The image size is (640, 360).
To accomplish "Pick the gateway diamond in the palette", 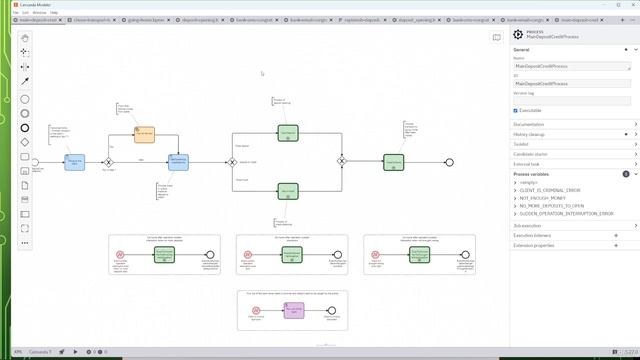I will (x=25, y=142).
